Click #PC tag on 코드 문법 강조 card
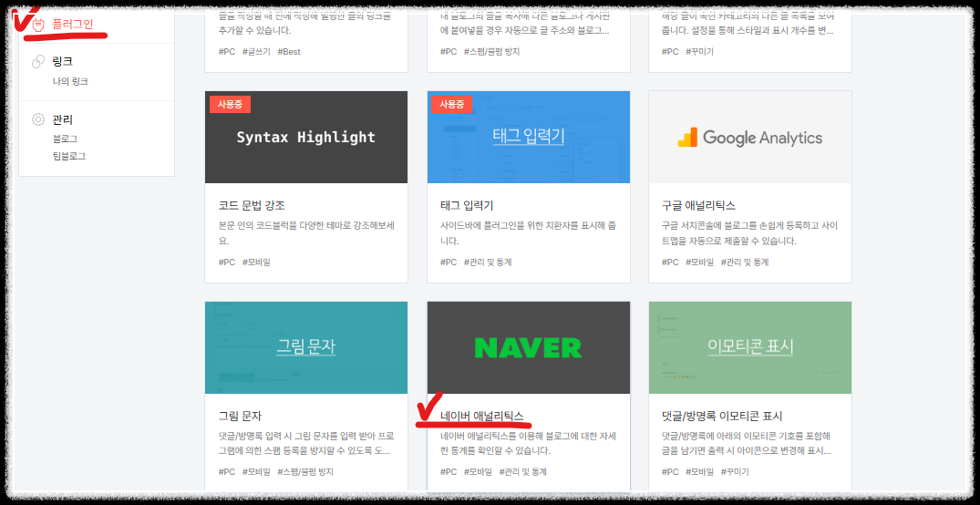 (227, 263)
